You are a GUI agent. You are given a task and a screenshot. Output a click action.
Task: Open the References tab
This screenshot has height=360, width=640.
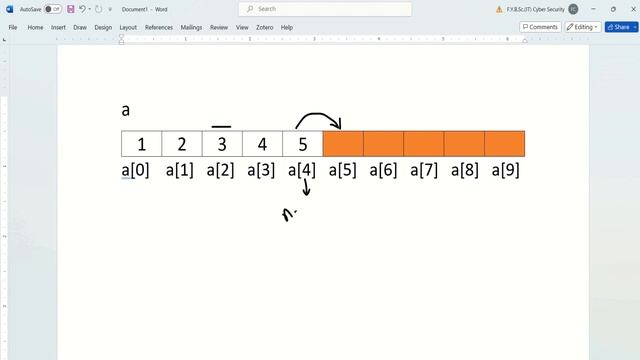coord(159,27)
